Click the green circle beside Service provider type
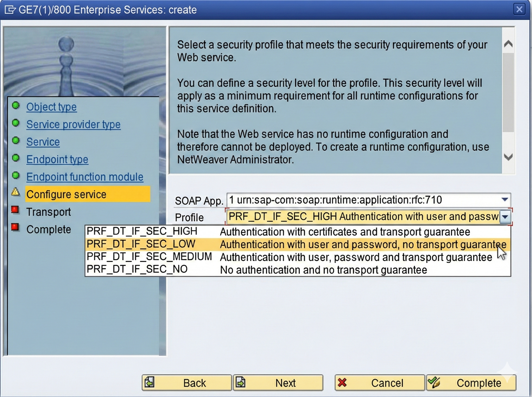 click(16, 123)
